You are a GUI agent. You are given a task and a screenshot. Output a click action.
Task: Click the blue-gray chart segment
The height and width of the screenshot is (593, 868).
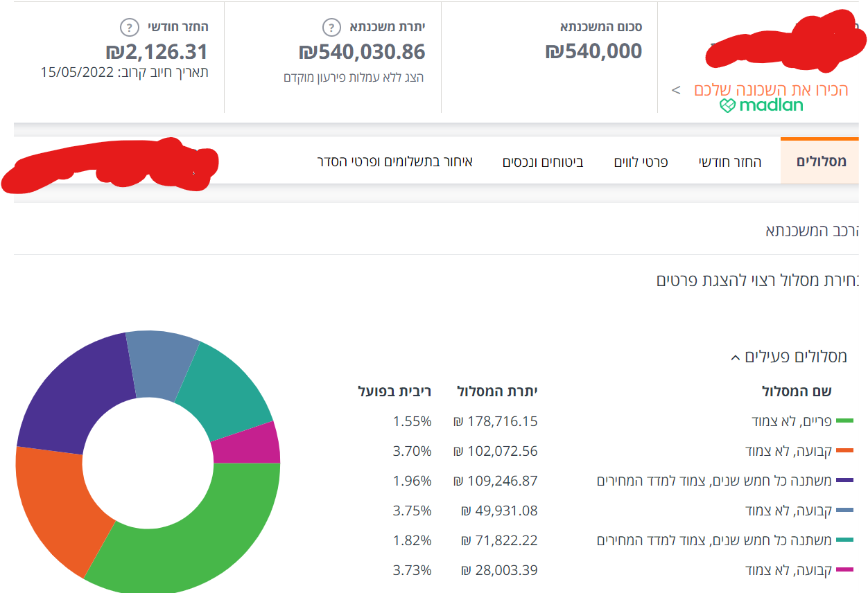(161, 362)
